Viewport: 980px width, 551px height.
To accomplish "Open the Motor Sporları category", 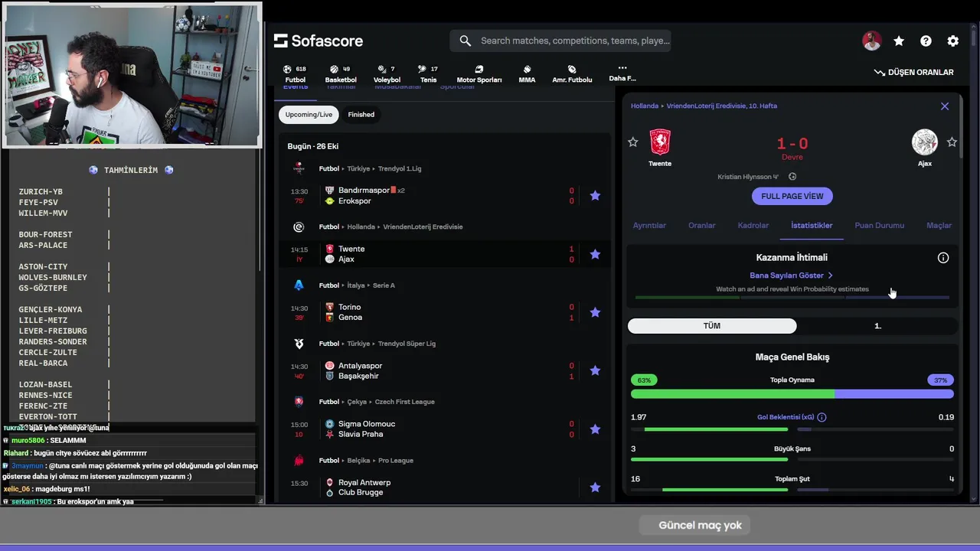I will [479, 73].
